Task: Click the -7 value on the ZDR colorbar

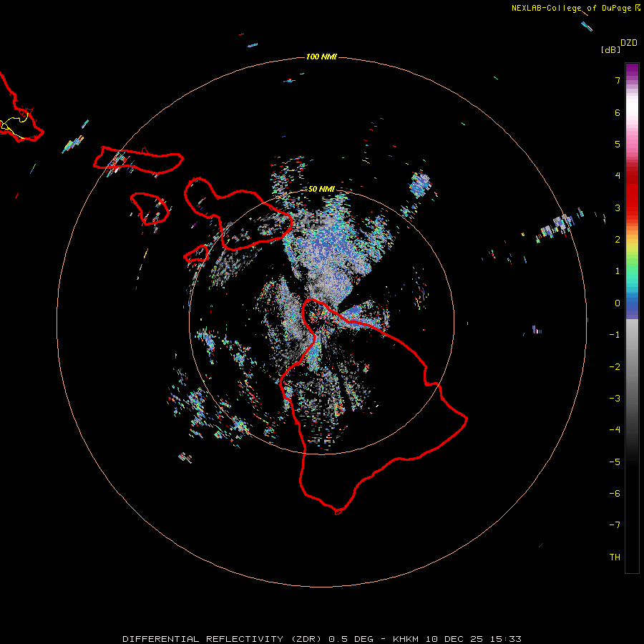Action: click(615, 525)
